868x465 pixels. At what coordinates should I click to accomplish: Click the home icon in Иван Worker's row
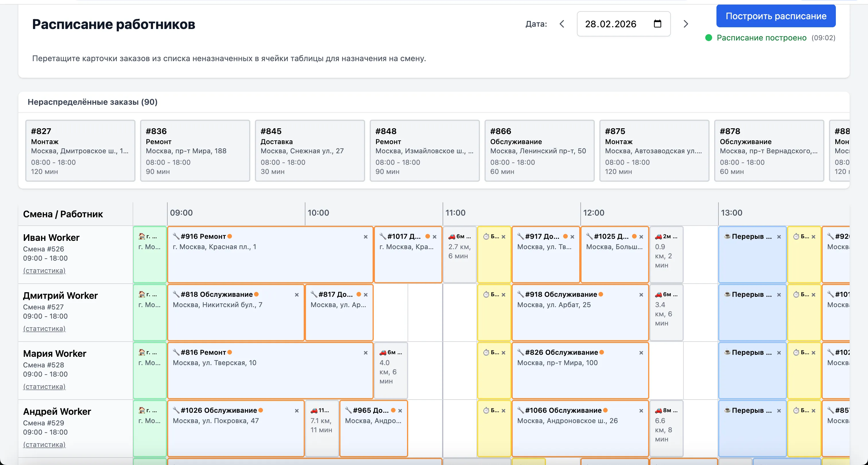click(142, 236)
